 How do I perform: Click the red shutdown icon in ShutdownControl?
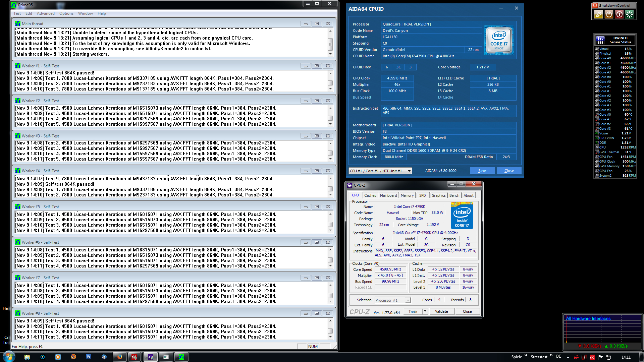pyautogui.click(x=619, y=14)
